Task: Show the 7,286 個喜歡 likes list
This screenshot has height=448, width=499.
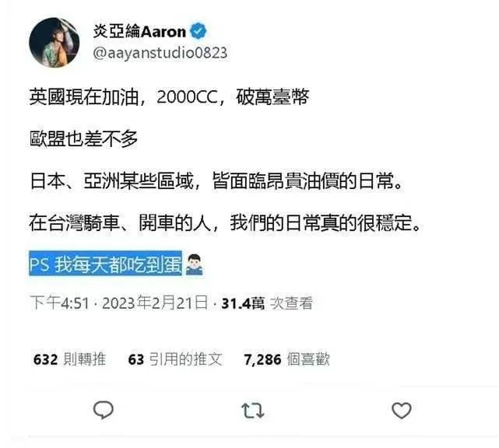Action: [286, 359]
